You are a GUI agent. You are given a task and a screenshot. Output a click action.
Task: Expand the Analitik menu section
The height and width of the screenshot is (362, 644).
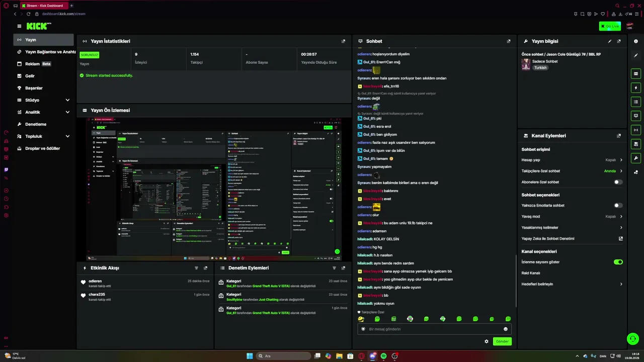(x=43, y=112)
